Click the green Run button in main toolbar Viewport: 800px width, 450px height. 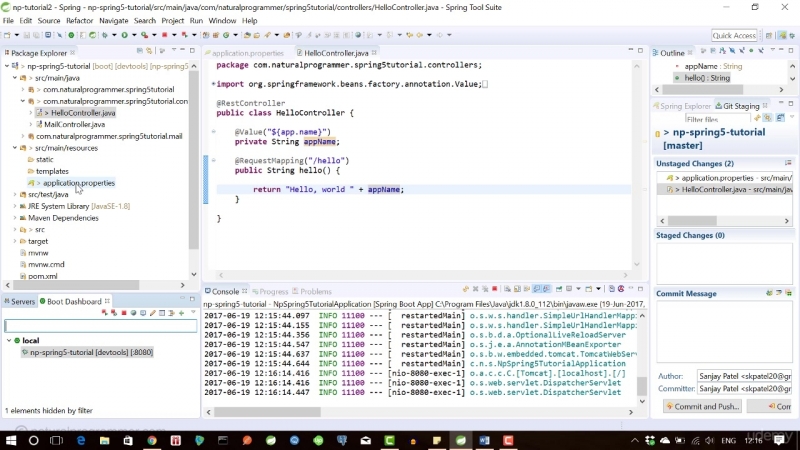(x=124, y=35)
